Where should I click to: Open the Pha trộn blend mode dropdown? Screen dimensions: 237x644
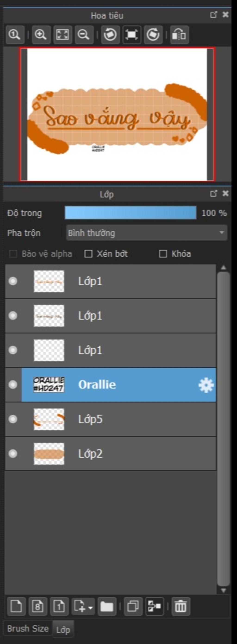coord(147,233)
